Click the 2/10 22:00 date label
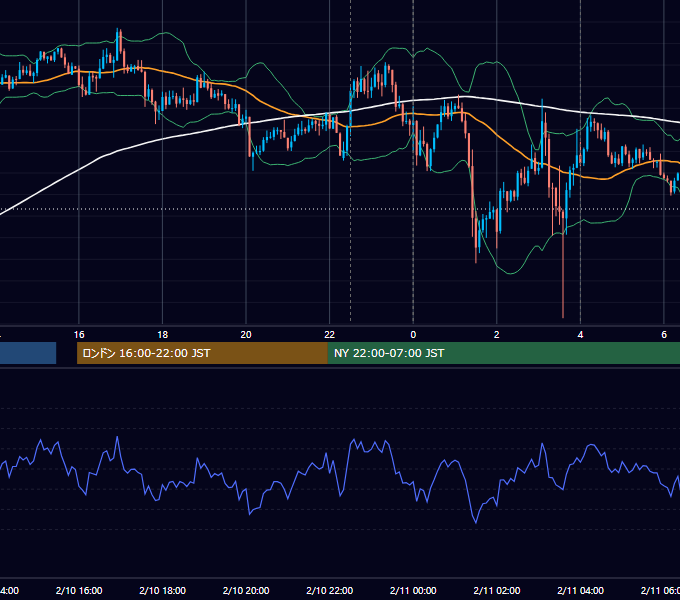 click(x=330, y=590)
